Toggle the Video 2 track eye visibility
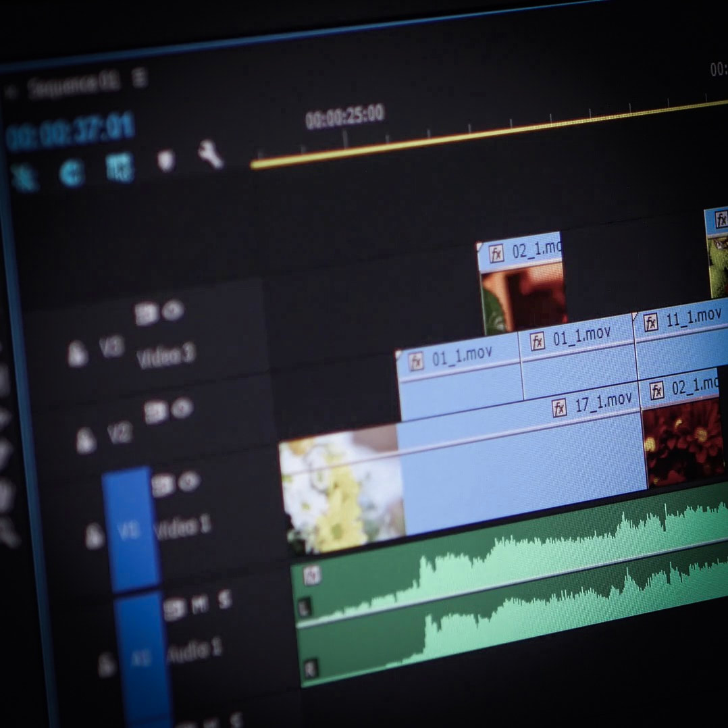 pyautogui.click(x=182, y=409)
